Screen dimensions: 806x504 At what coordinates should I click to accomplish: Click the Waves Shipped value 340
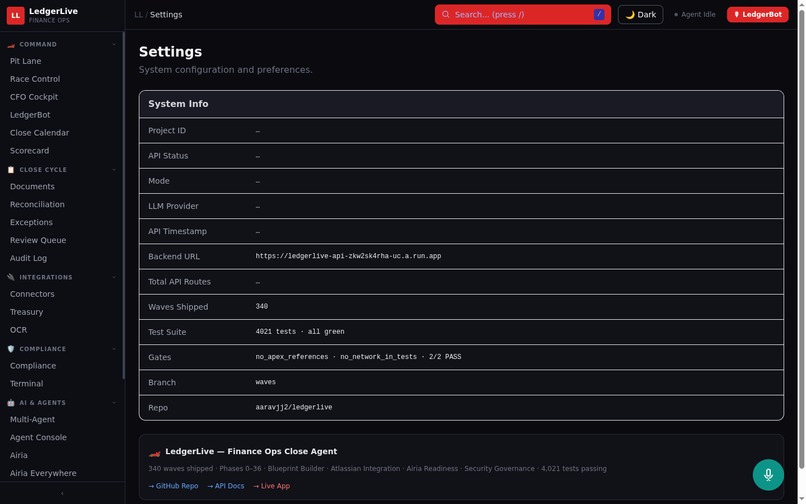pyautogui.click(x=262, y=307)
